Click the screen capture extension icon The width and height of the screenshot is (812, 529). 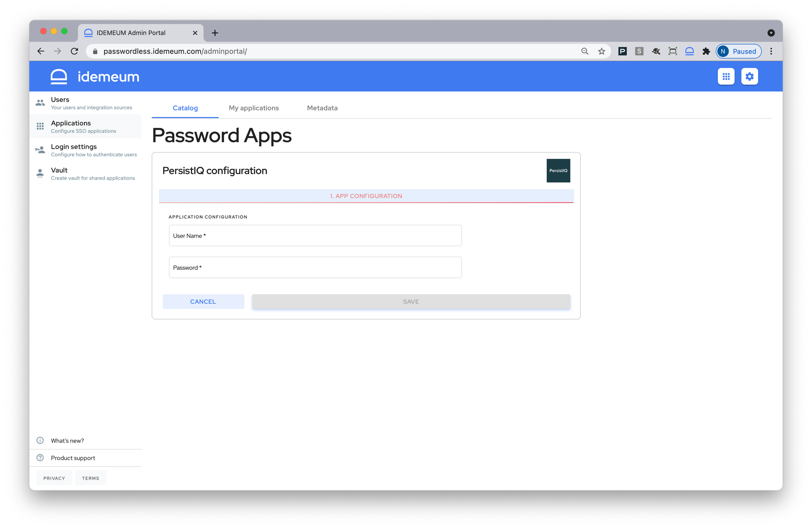click(673, 51)
